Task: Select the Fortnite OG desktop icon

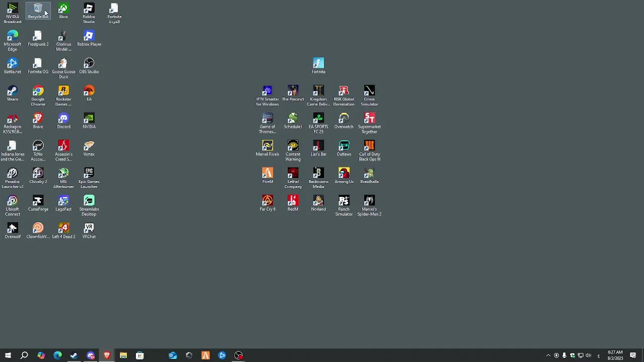Action: (38, 66)
